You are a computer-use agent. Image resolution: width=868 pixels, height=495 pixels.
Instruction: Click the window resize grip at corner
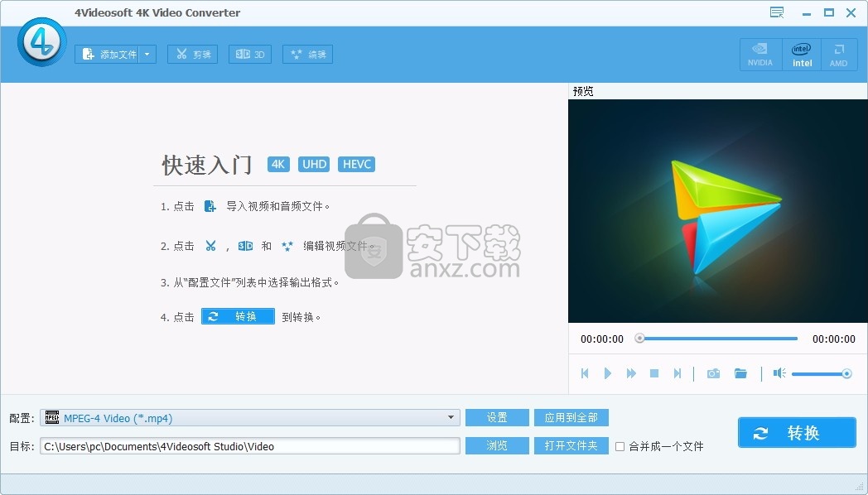point(860,487)
